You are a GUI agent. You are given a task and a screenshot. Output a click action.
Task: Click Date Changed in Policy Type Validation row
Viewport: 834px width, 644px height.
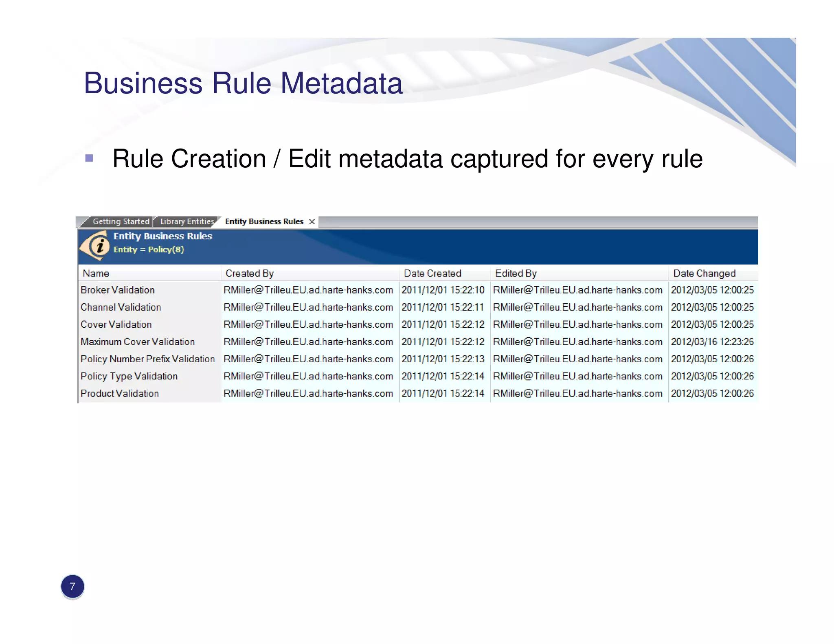[x=713, y=376]
